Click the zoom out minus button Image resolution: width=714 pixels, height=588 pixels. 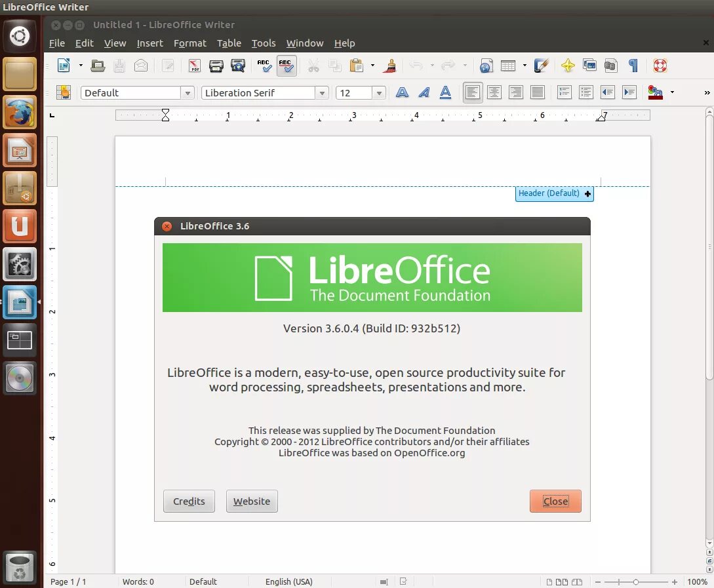(598, 582)
